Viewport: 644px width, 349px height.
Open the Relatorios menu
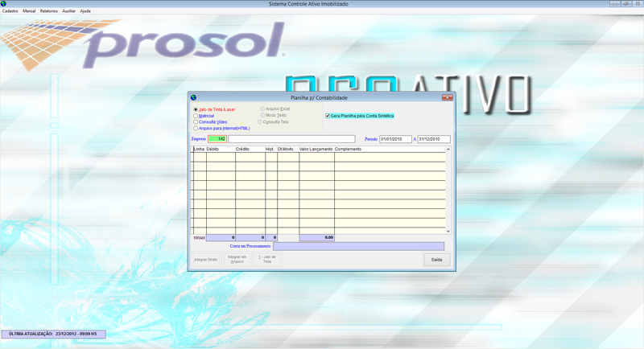click(49, 11)
